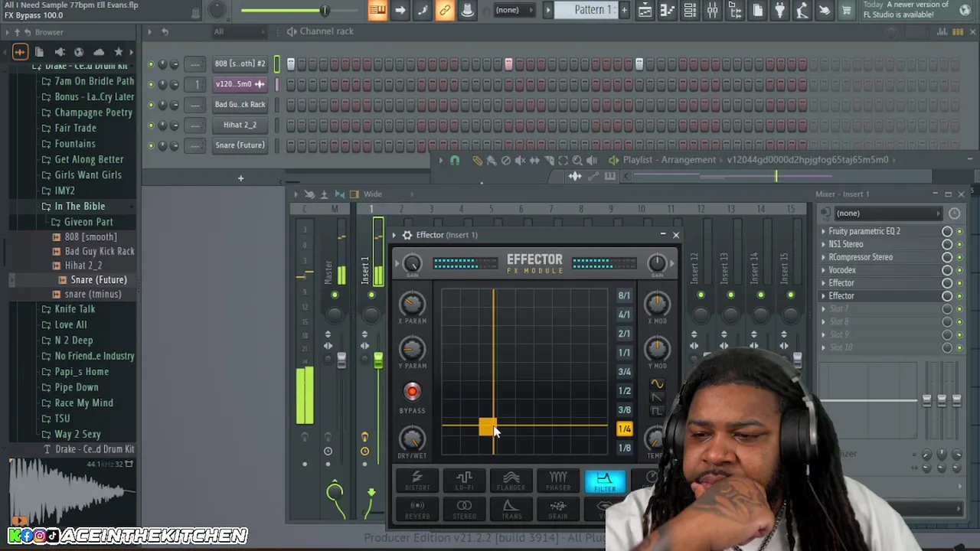Select the FLANGER effect in Effector

(x=511, y=481)
